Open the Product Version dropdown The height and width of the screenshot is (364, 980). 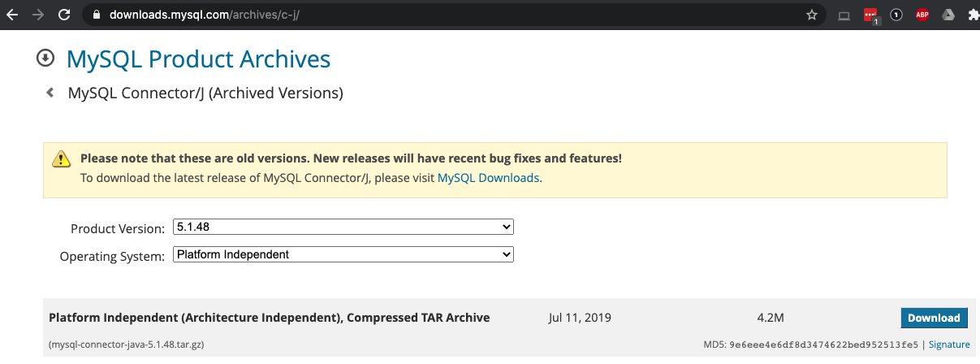[343, 227]
